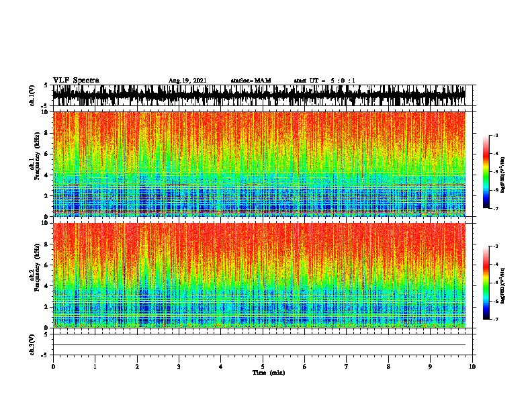Click the ch.2 spectrogram color bar
Viewport: 532px width, 411px height.
(x=486, y=283)
